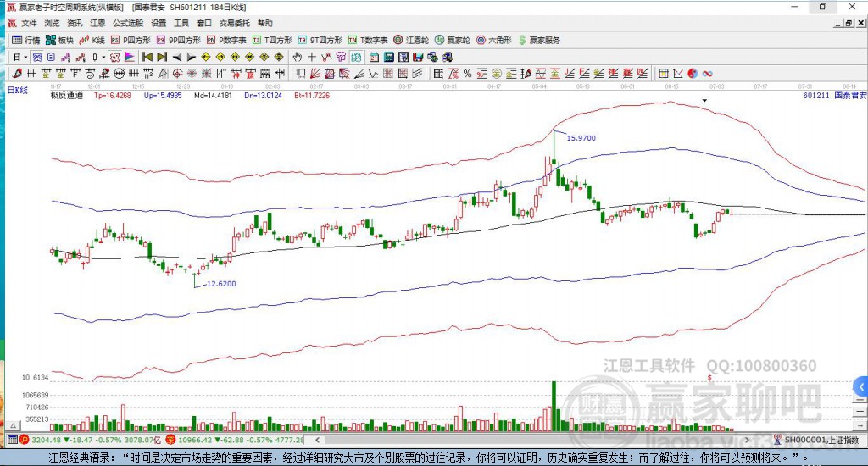Image resolution: width=868 pixels, height=466 pixels.
Task: Open the calendar date icon
Action: (374, 57)
